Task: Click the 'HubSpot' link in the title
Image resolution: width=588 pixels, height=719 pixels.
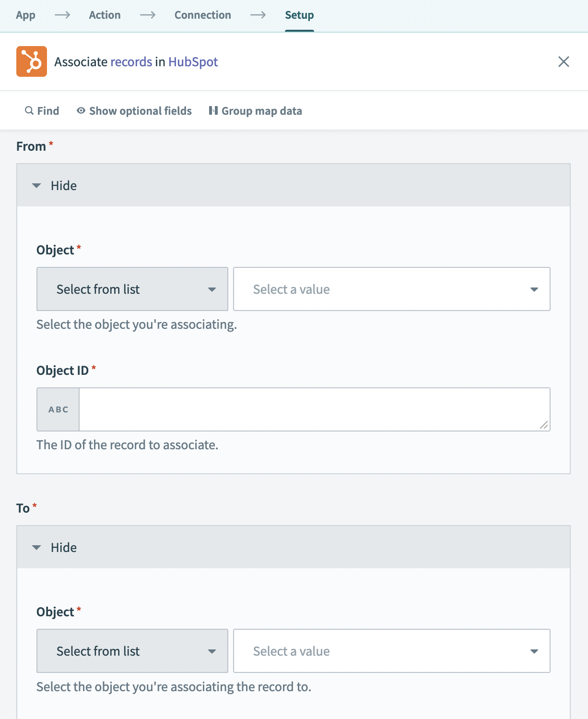Action: (193, 62)
